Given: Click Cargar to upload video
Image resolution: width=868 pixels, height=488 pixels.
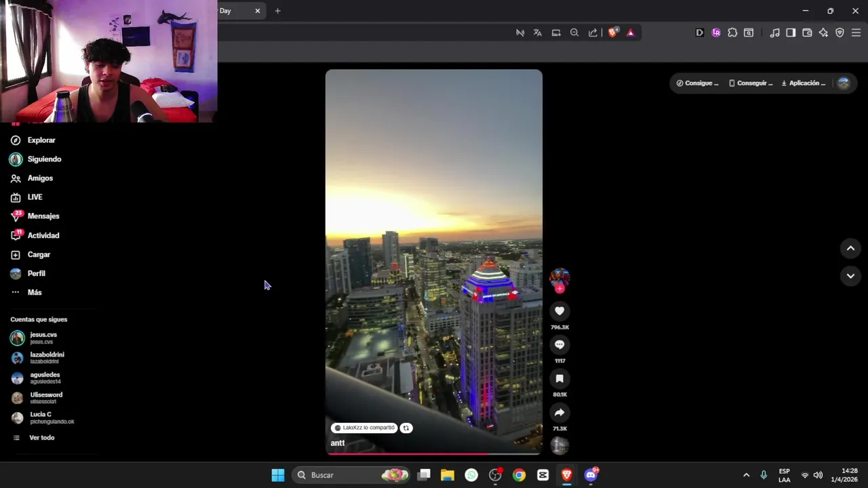Looking at the screenshot, I should 30,255.
